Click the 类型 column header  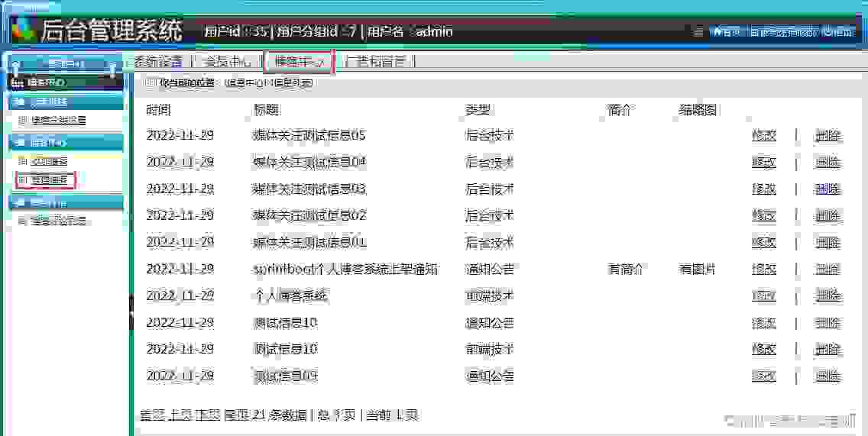[x=478, y=109]
